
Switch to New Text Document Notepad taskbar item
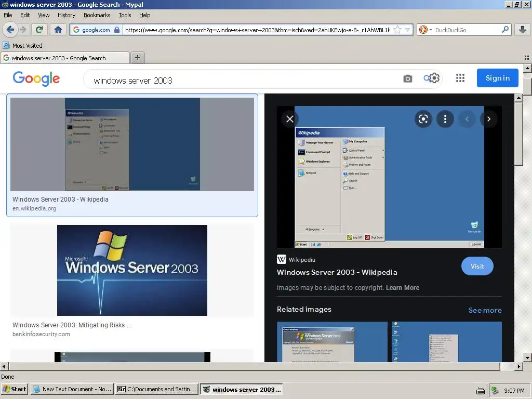(x=72, y=389)
